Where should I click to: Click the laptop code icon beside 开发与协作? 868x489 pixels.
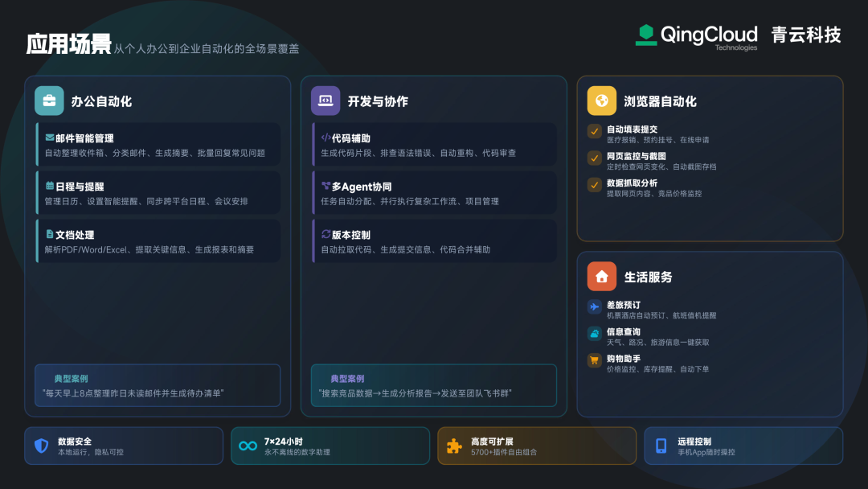(325, 101)
